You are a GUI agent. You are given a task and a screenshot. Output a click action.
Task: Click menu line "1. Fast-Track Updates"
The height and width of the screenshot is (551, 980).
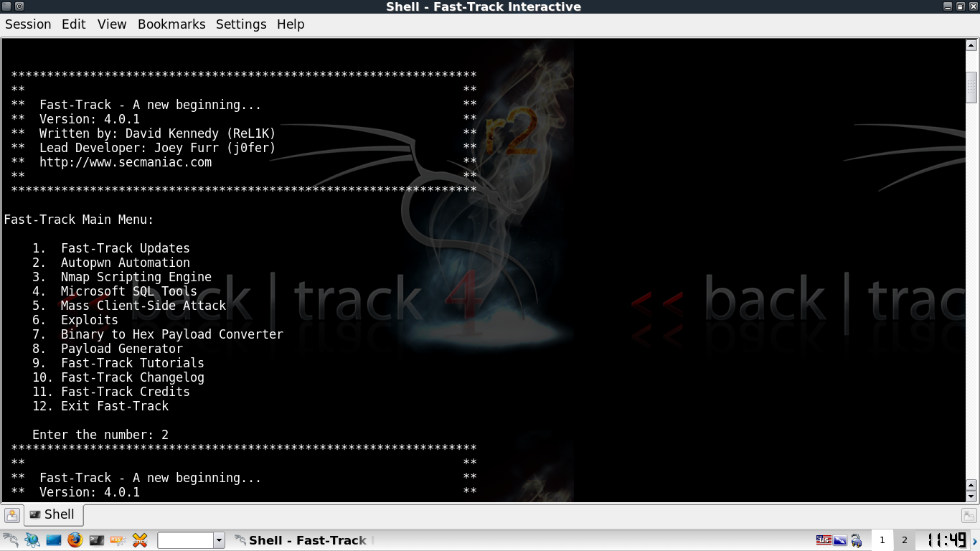click(111, 248)
